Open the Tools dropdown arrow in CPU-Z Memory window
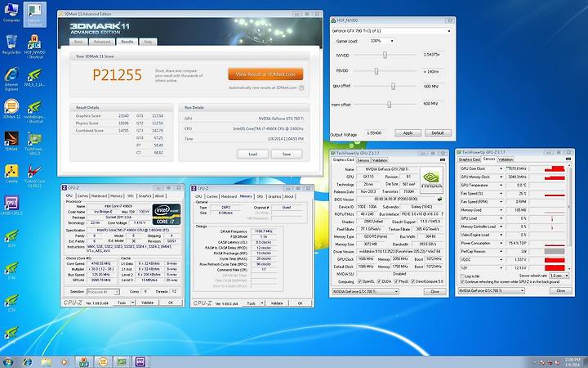 [x=262, y=303]
